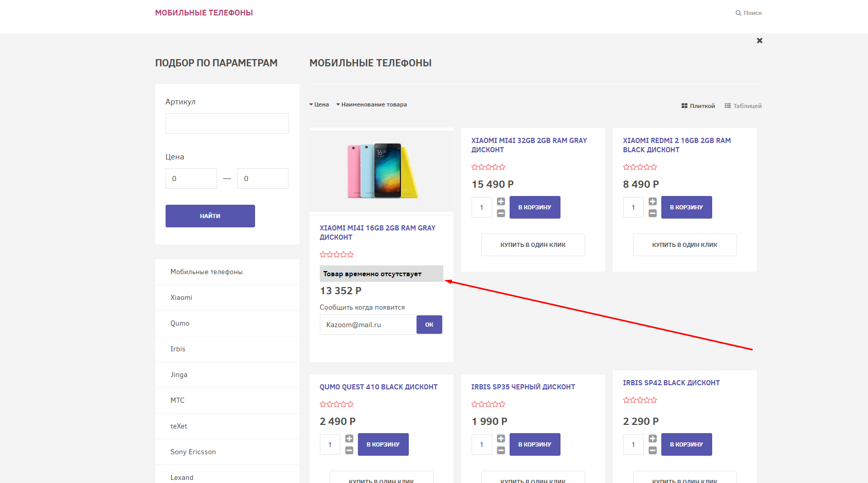Click quantity field for Irbis SP35
The image size is (868, 483).
tap(482, 444)
